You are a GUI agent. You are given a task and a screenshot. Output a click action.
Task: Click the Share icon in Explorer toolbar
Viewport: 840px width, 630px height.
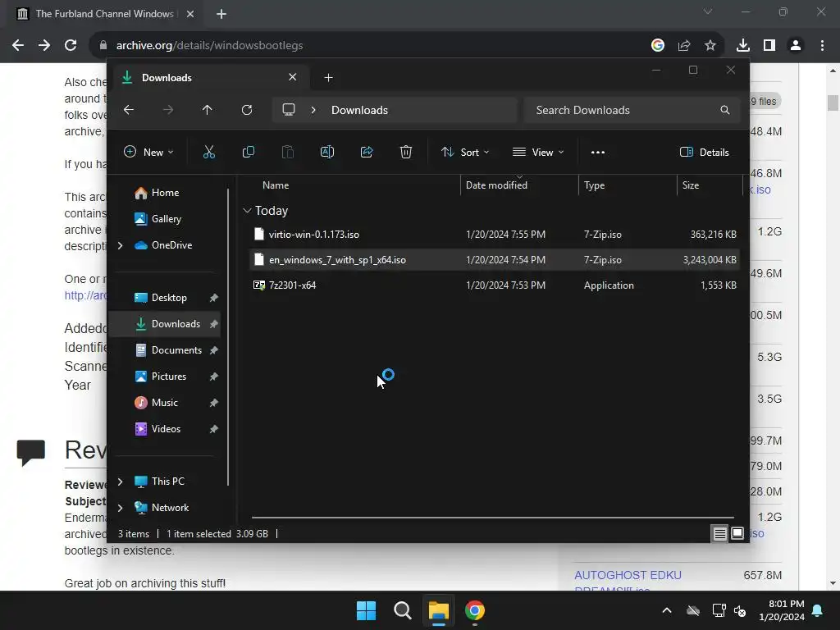367,152
